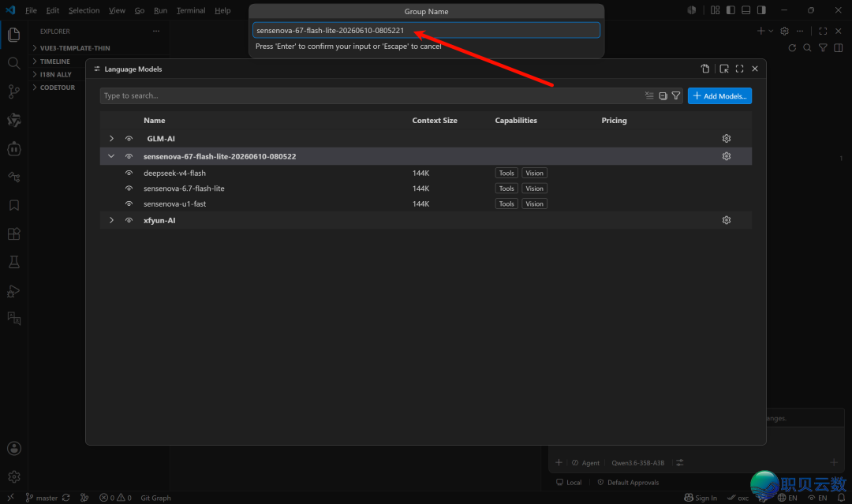Toggle visibility of sensenova-u1-fast model
This screenshot has width=852, height=504.
(129, 203)
